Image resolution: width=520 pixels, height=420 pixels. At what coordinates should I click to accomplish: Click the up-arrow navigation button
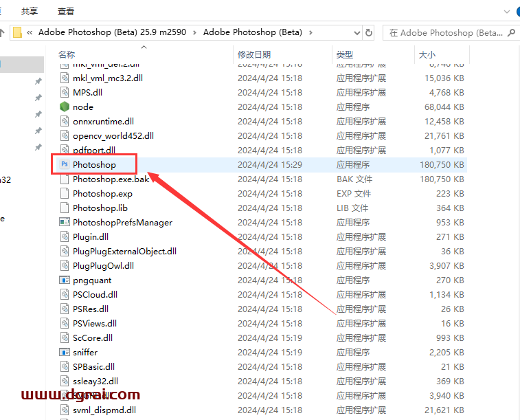click(x=2, y=32)
